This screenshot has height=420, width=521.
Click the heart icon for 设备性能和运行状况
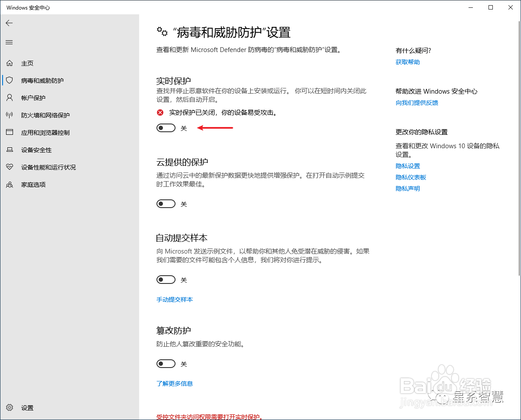point(10,167)
